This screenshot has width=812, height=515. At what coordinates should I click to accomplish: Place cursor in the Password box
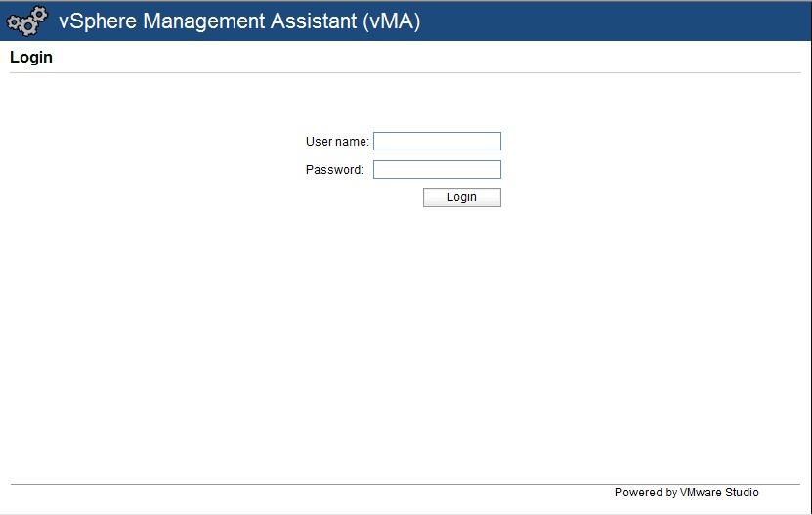coord(437,170)
